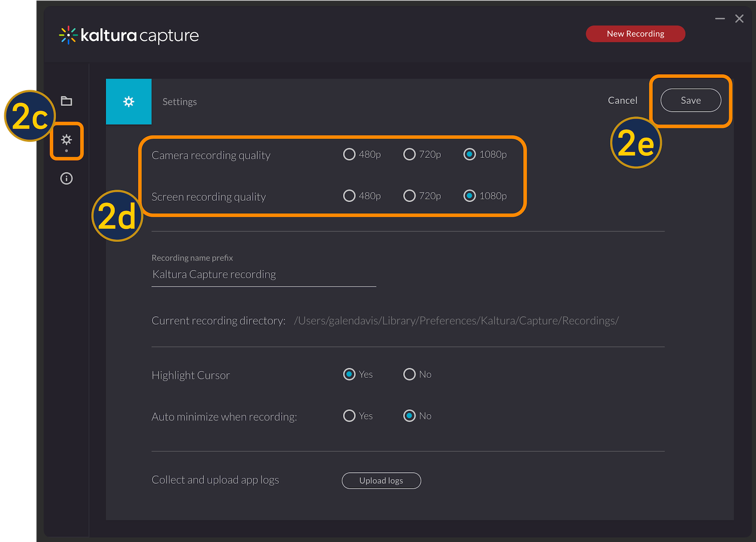Image resolution: width=756 pixels, height=542 pixels.
Task: Click the Screen recording quality label
Action: (208, 197)
